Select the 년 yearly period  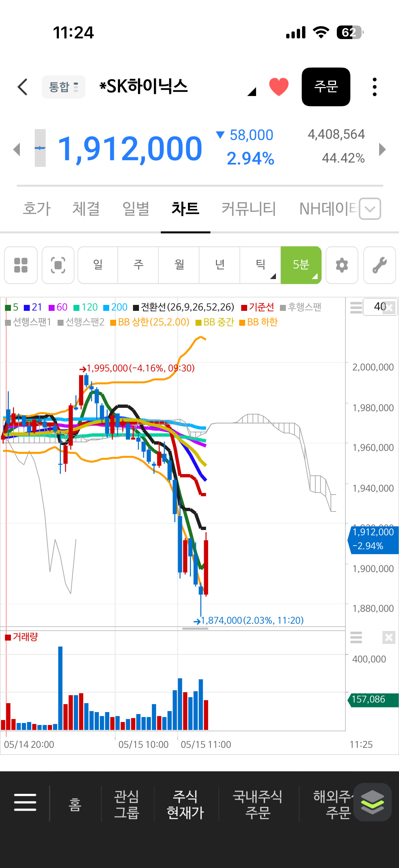(220, 265)
